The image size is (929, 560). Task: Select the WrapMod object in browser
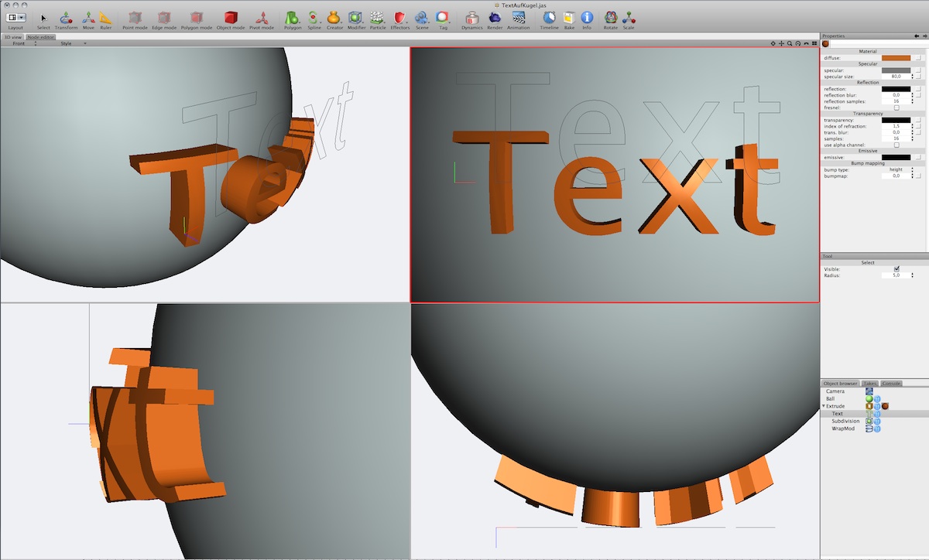(843, 429)
